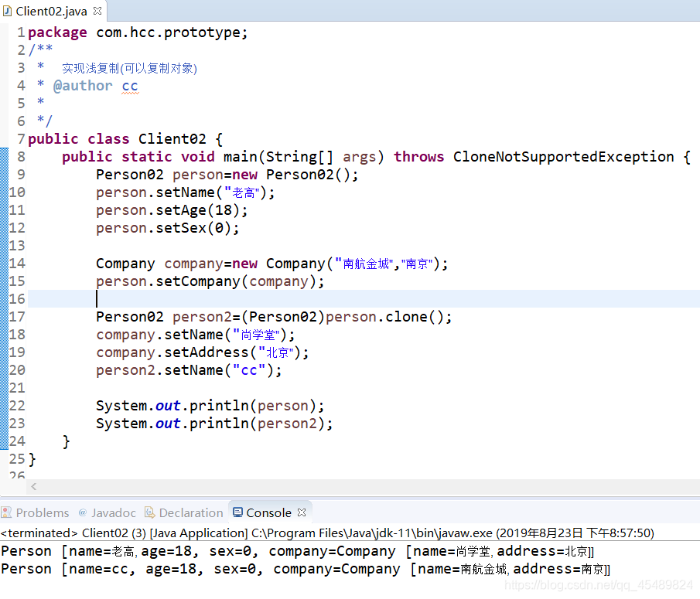Select the Console tab
The height and width of the screenshot is (599, 700).
(x=268, y=513)
